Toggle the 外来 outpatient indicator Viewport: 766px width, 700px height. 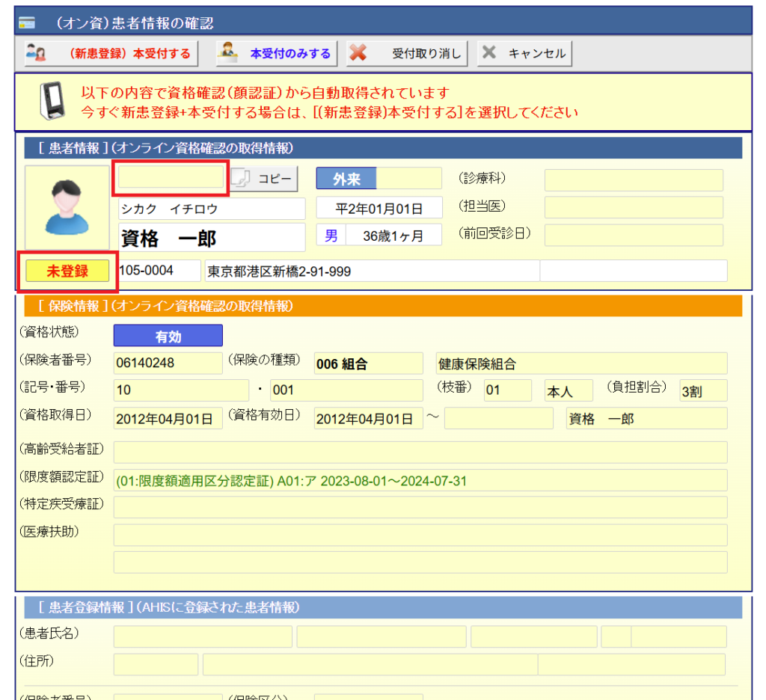coord(346,180)
